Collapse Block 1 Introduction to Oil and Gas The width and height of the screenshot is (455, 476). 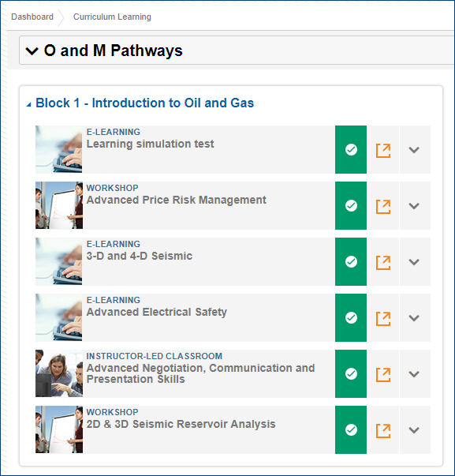(x=28, y=105)
